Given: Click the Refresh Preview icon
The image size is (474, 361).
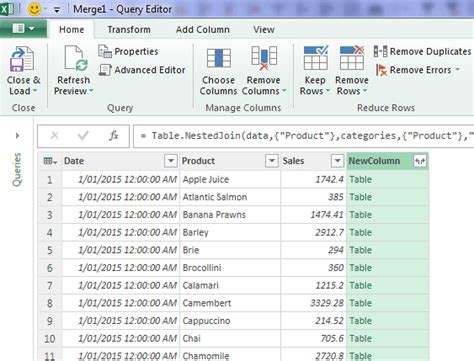Looking at the screenshot, I should click(76, 59).
